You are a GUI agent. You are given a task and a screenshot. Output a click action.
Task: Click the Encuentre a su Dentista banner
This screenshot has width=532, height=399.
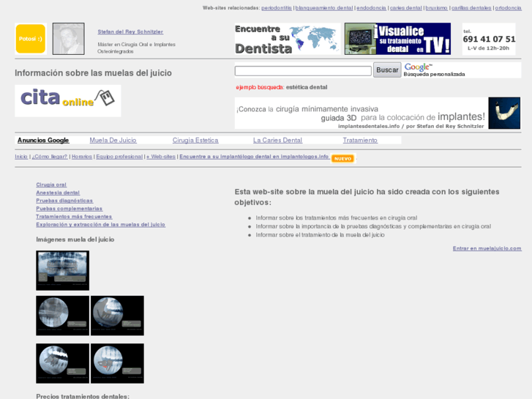coord(288,39)
